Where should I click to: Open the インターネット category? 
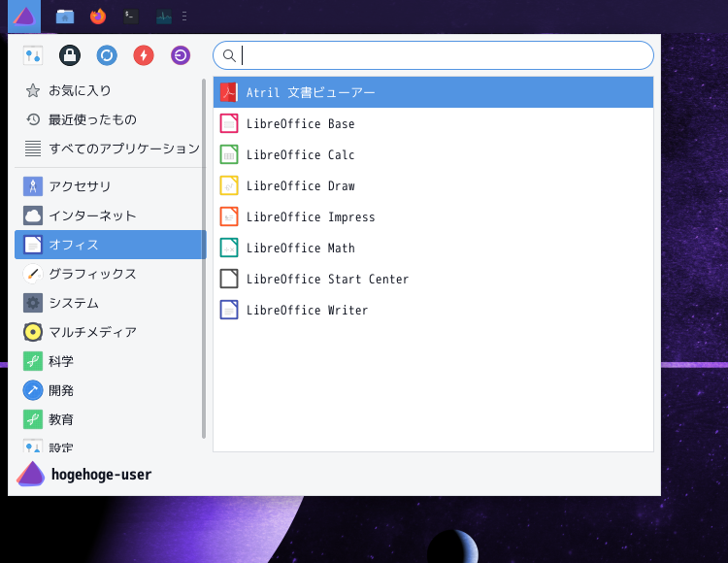(x=110, y=215)
